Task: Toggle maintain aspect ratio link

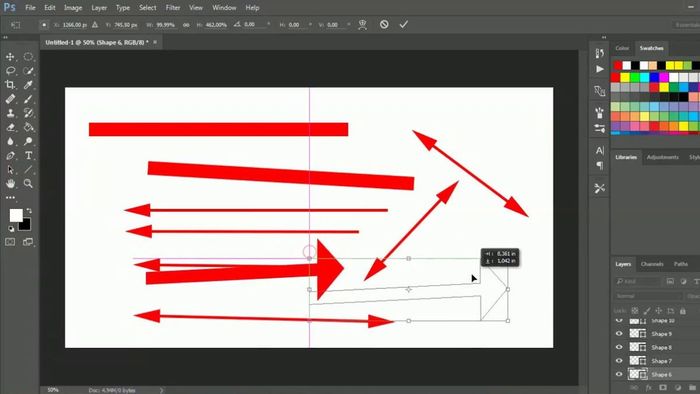Action: [186, 25]
